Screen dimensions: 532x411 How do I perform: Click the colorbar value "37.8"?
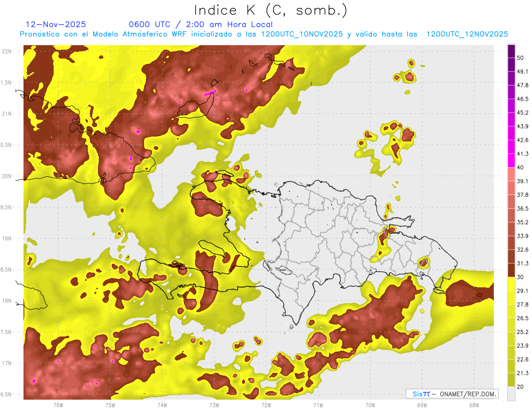pyautogui.click(x=522, y=195)
